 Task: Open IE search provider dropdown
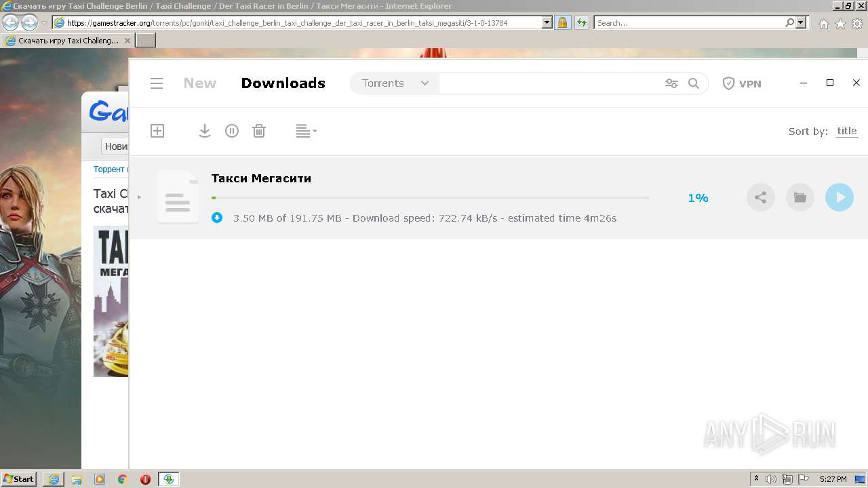(x=802, y=22)
